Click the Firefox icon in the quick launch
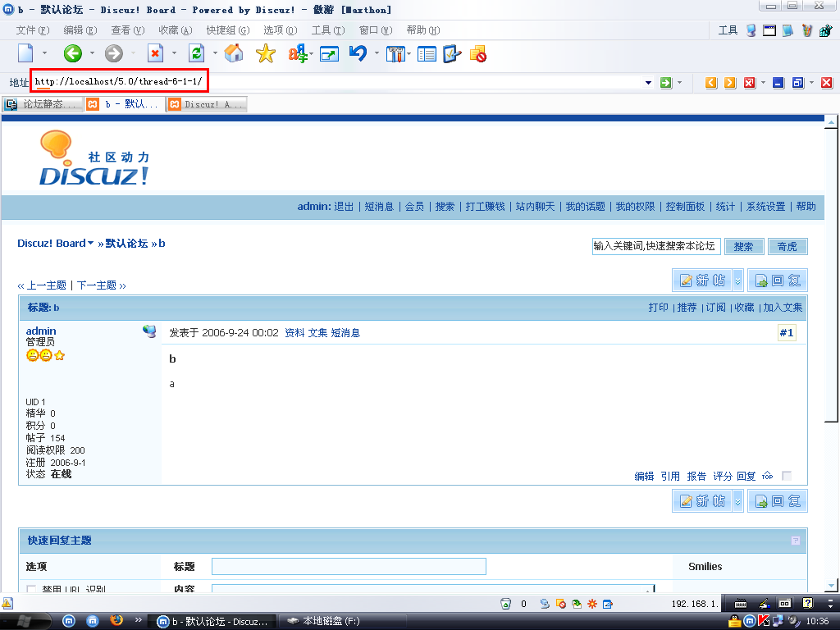This screenshot has height=630, width=840. point(116,620)
